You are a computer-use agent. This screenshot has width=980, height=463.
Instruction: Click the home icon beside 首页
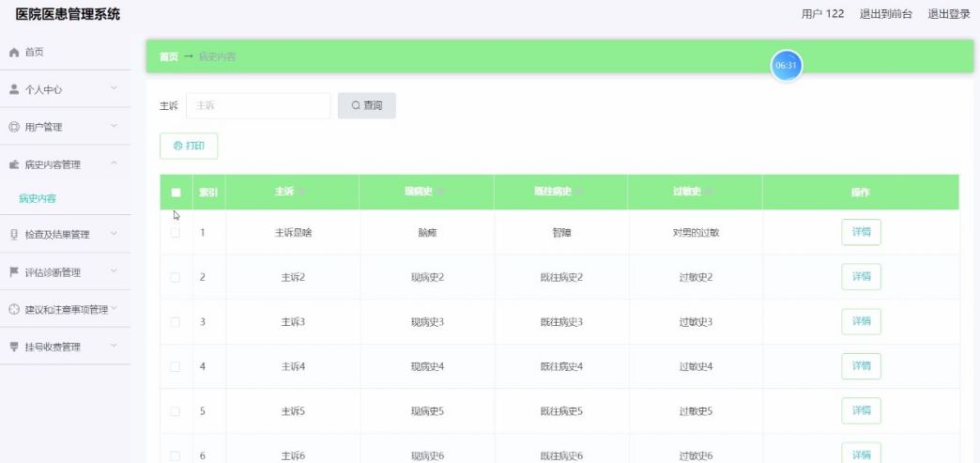coord(14,53)
